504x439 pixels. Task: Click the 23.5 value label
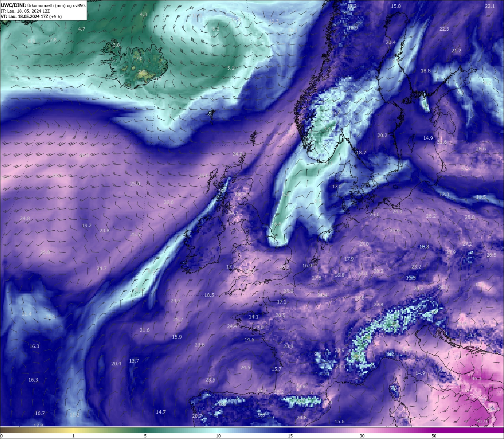[210, 380]
